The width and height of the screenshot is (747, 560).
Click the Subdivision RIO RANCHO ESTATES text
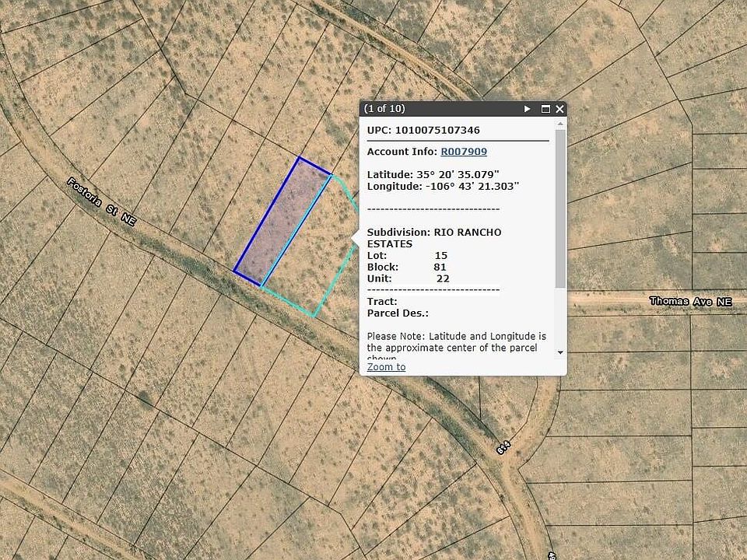[433, 238]
